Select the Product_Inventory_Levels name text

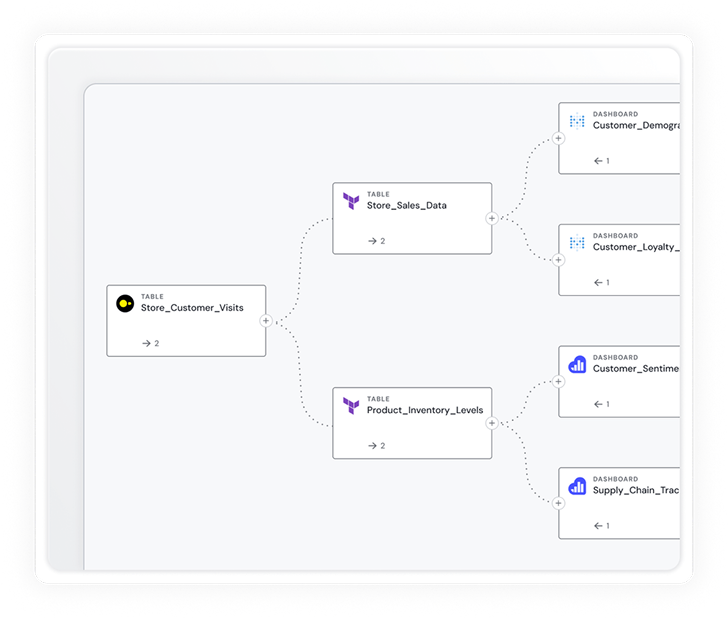[x=425, y=410]
